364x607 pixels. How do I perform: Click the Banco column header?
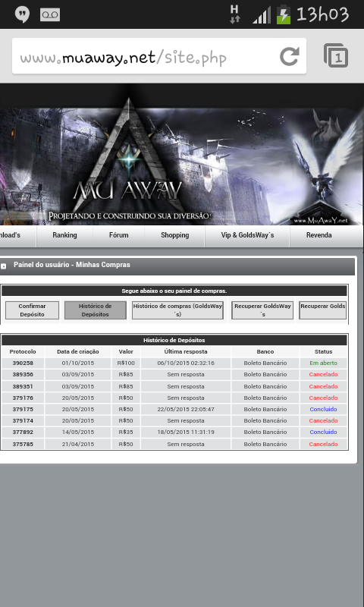click(265, 351)
